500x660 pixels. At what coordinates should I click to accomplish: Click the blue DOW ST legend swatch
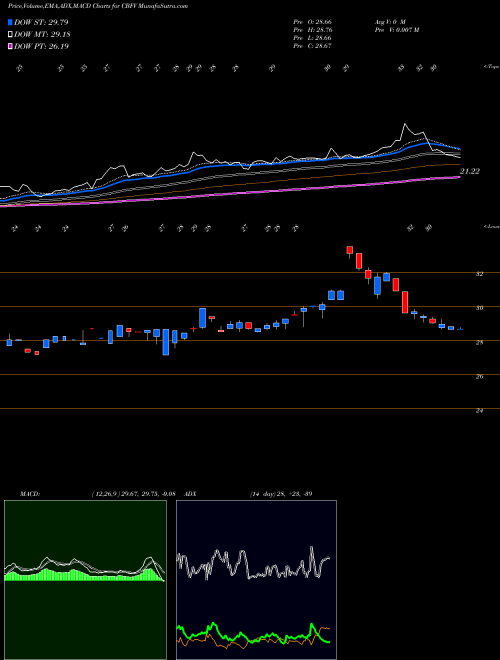[x=11, y=22]
